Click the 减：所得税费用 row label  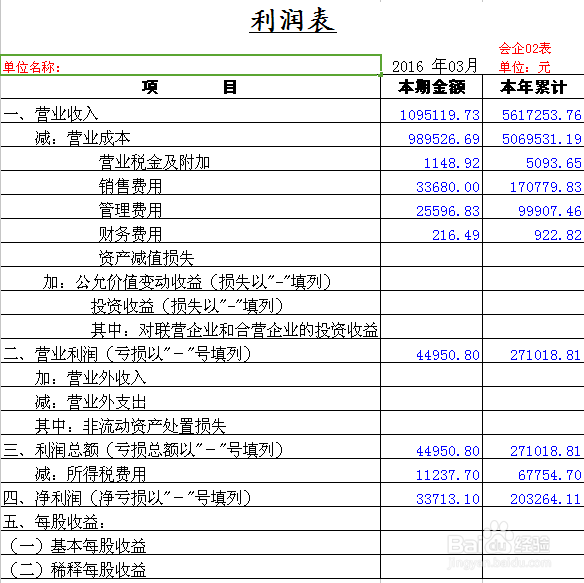90,474
